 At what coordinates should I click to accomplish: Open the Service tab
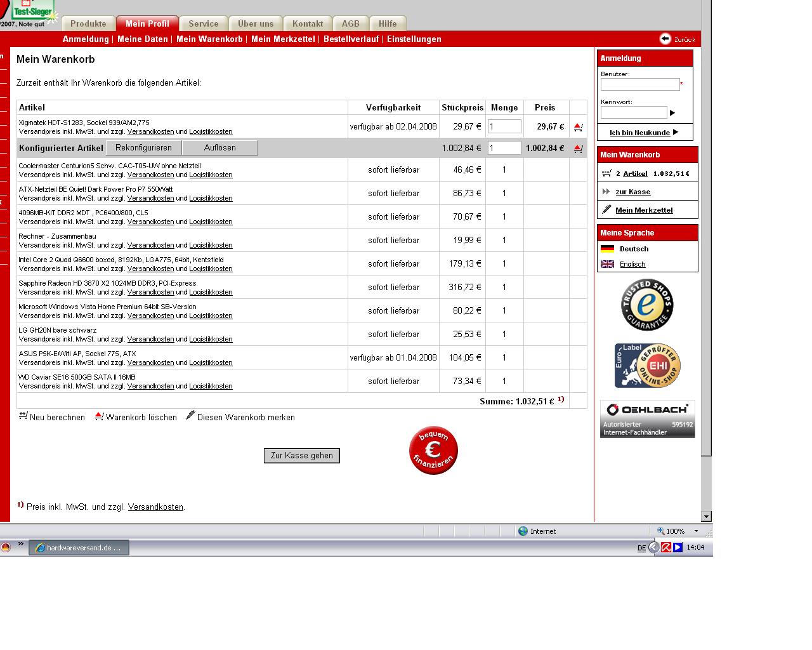(204, 23)
